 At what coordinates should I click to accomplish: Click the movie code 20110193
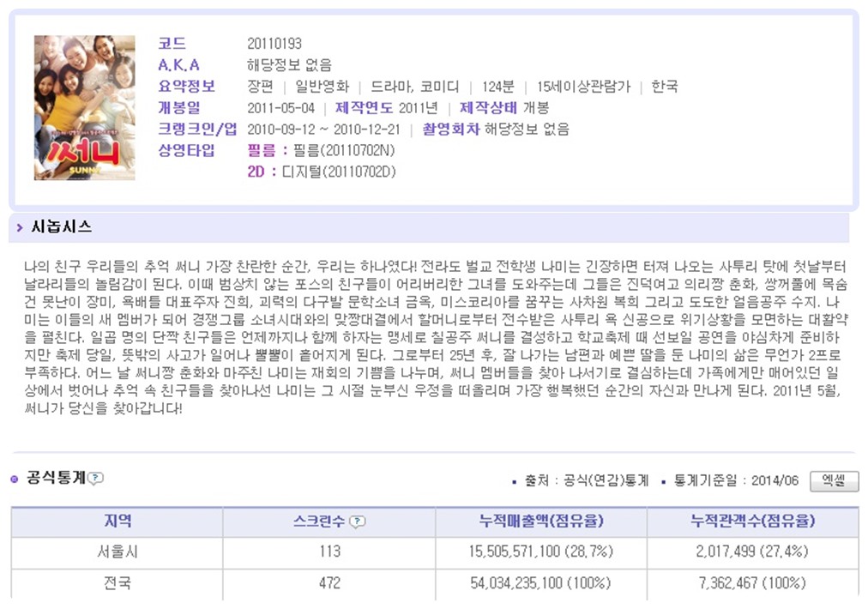pyautogui.click(x=274, y=44)
